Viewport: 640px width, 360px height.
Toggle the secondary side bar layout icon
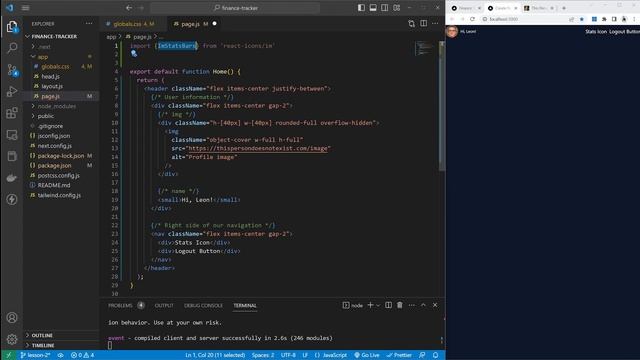tap(385, 8)
